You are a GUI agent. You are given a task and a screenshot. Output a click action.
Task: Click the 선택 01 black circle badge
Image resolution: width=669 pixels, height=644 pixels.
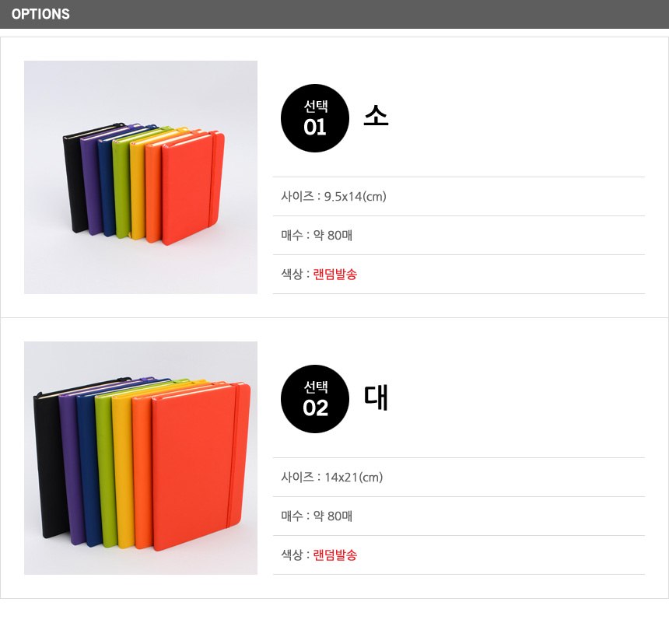pyautogui.click(x=315, y=118)
